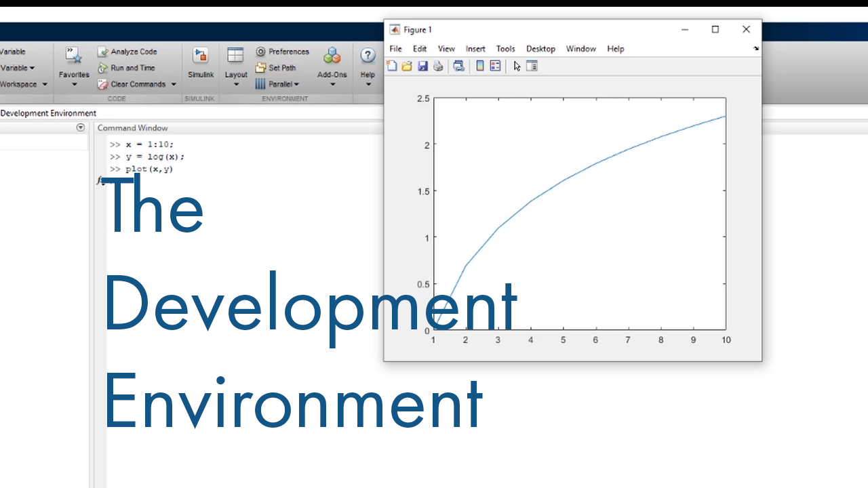
Task: Click the Analyze Code icon
Action: point(102,52)
